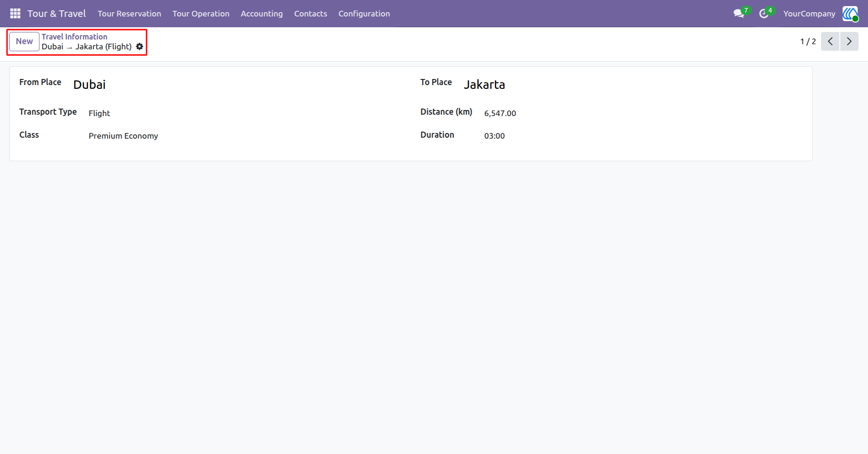
Task: Go to previous record arrow
Action: pyautogui.click(x=830, y=41)
